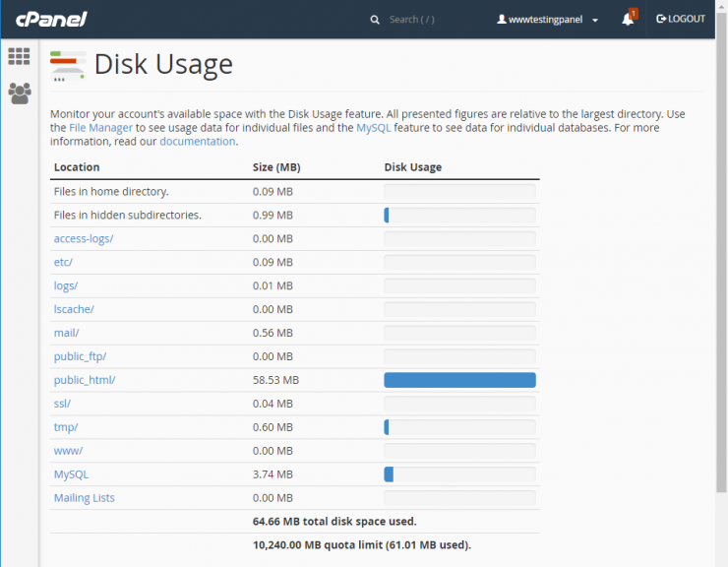Open the MySQL location row link
Viewport: 728px width, 567px height.
71,474
